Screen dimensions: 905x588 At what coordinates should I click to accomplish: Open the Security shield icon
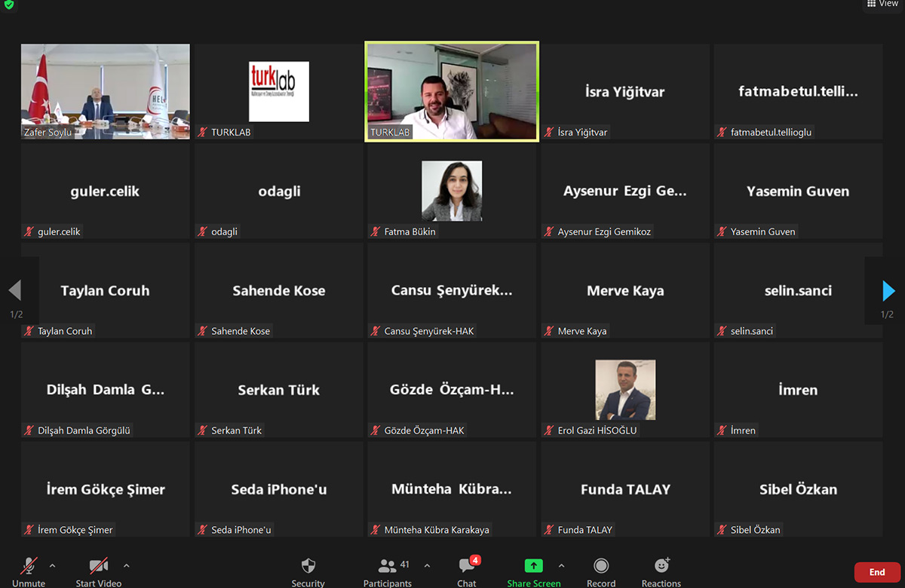point(308,567)
